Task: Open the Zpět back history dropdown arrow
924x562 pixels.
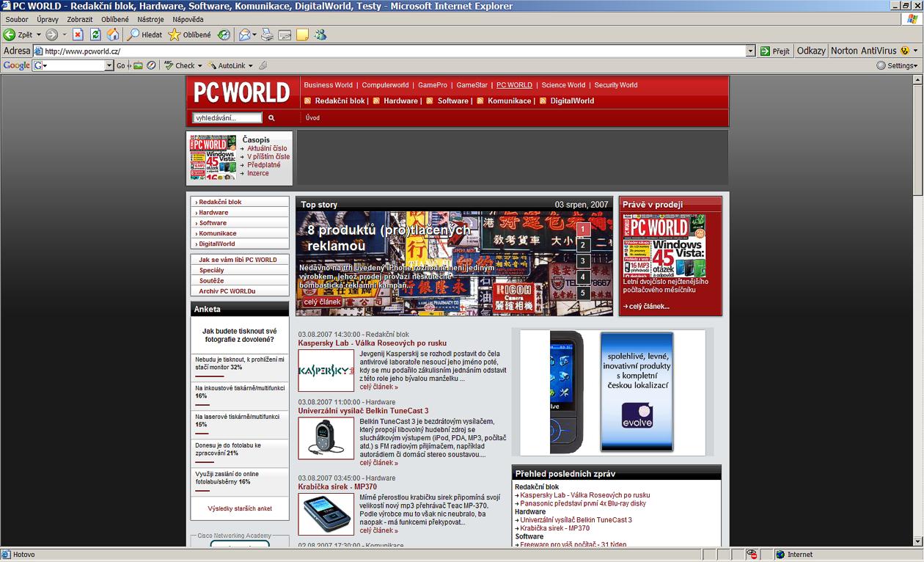Action: click(39, 34)
